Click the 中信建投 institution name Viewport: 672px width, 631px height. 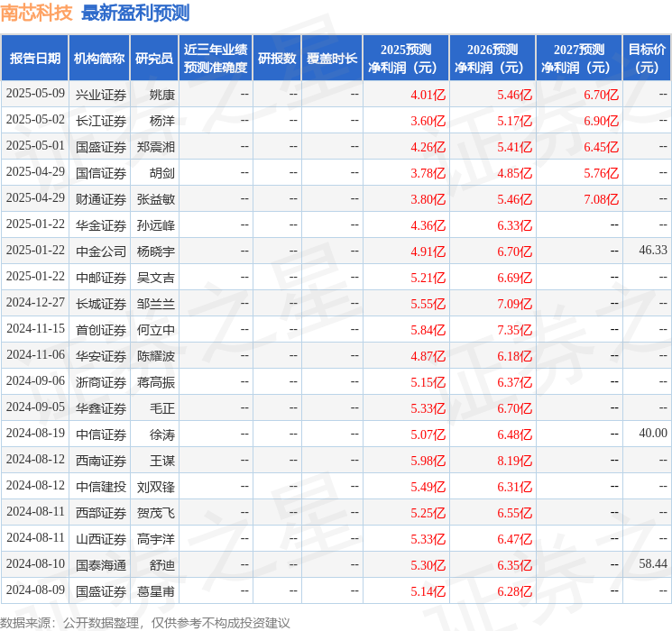[x=100, y=486]
